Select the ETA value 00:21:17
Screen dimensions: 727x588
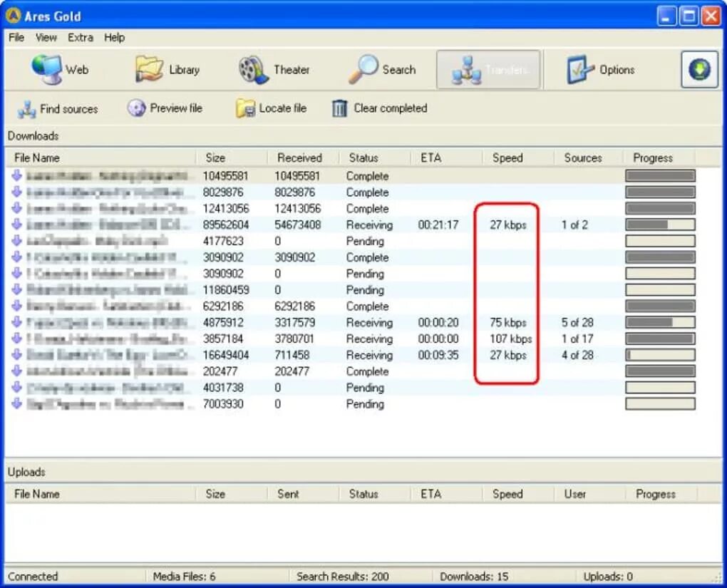[438, 225]
